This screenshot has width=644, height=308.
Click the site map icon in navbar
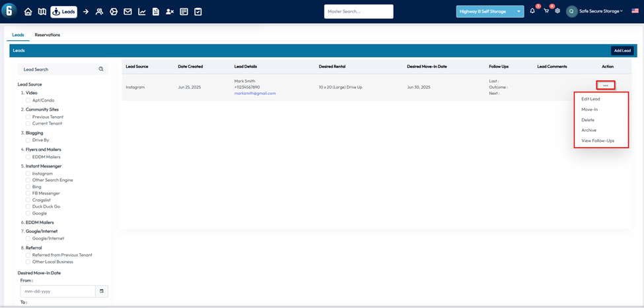click(x=42, y=12)
